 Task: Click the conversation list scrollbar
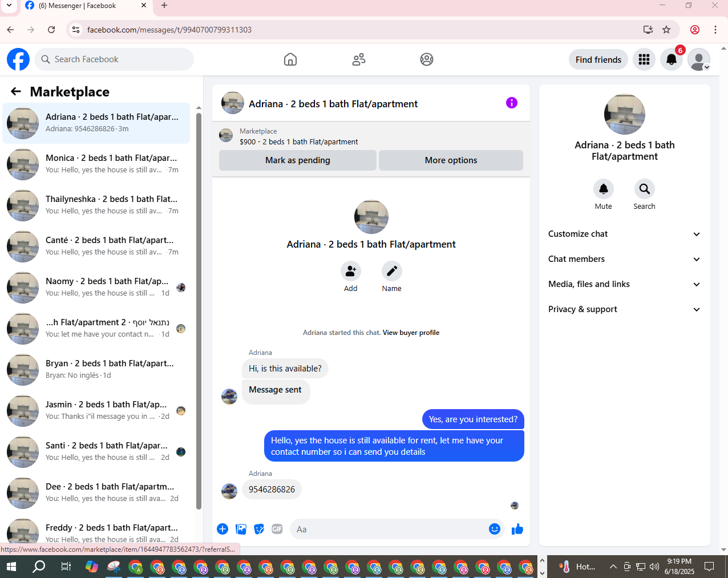coord(199,311)
